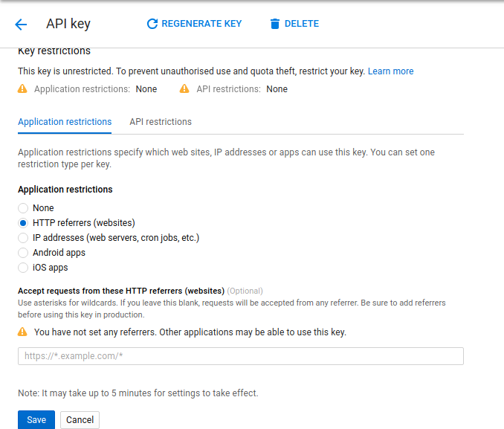Open the Learn more link
Viewport: 504px width, 429px height.
(x=390, y=71)
